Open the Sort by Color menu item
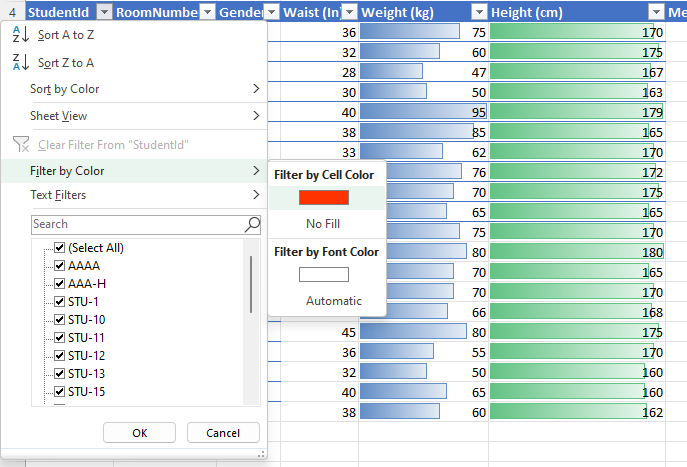Screen dimensions: 687x467 click(x=134, y=89)
